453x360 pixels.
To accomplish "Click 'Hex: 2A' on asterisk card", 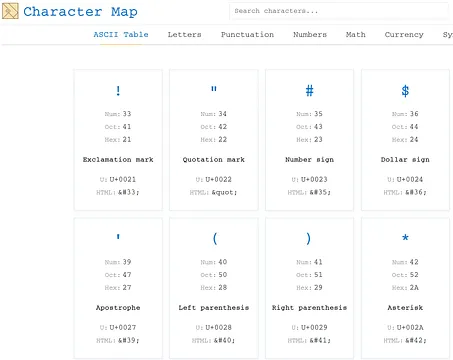I will pos(405,288).
